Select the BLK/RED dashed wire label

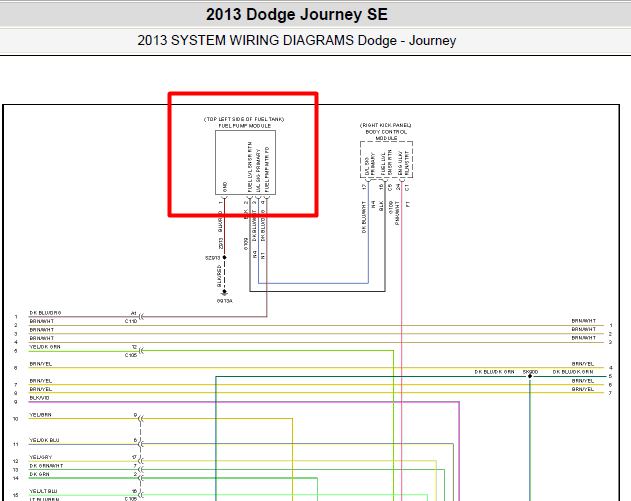tap(219, 276)
